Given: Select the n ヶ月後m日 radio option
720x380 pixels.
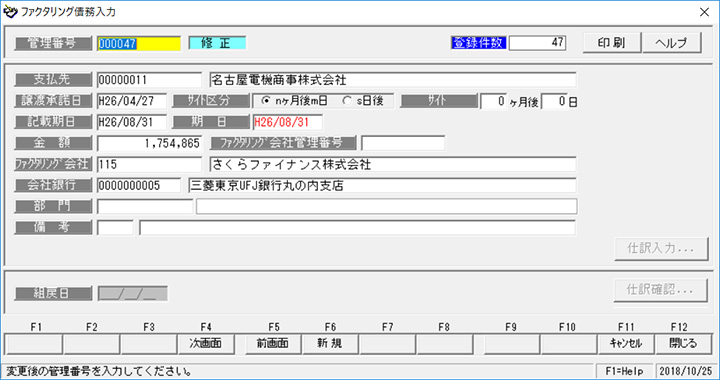Looking at the screenshot, I should pos(294,101).
